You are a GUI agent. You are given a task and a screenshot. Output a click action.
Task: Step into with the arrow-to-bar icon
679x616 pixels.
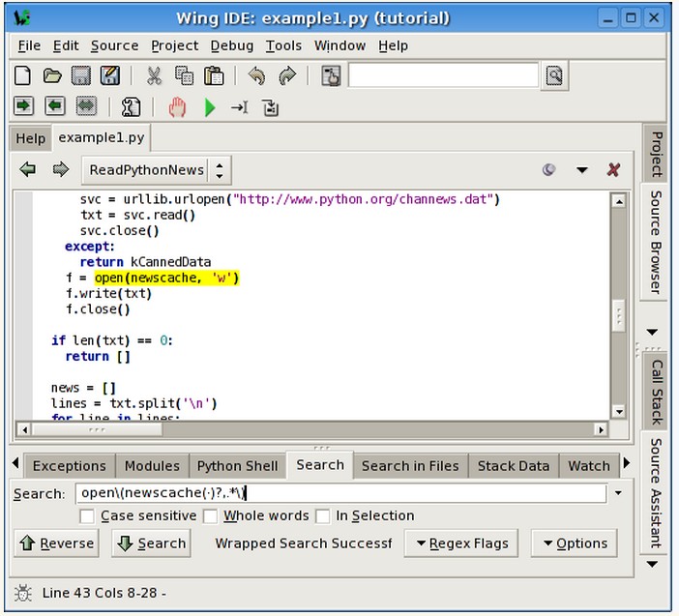tap(240, 107)
